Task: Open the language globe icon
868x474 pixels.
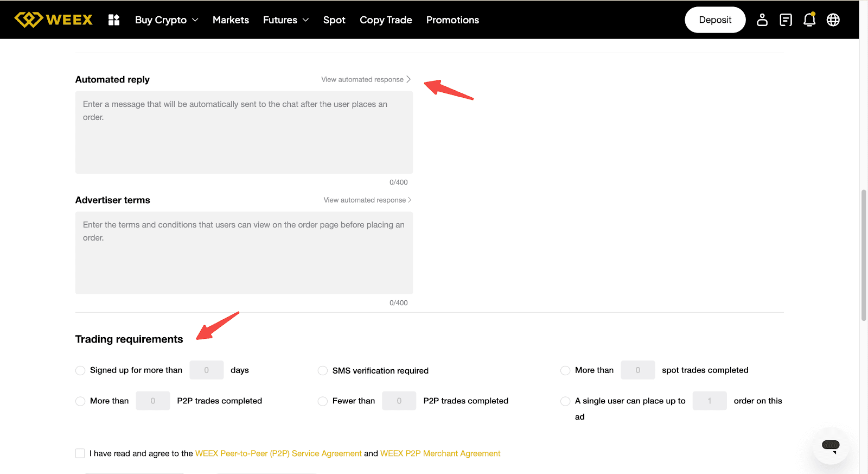Action: pos(833,20)
